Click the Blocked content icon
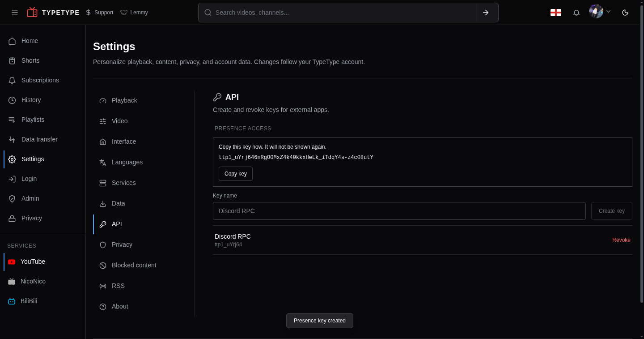Image resolution: width=644 pixels, height=339 pixels. (x=103, y=265)
